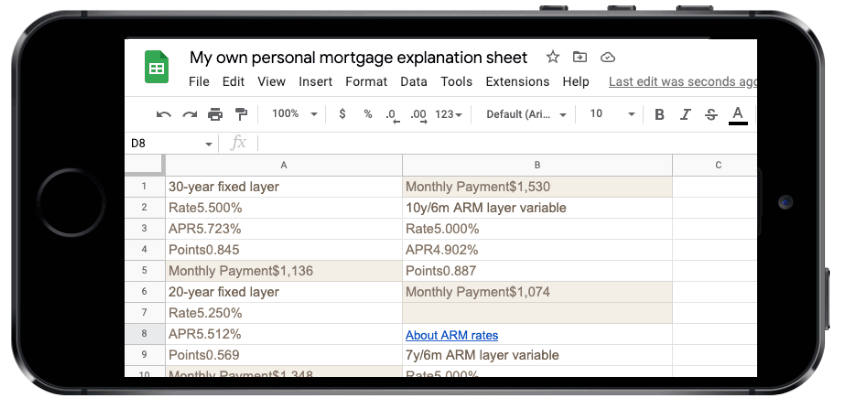Open the more number formats dropdown

[449, 114]
